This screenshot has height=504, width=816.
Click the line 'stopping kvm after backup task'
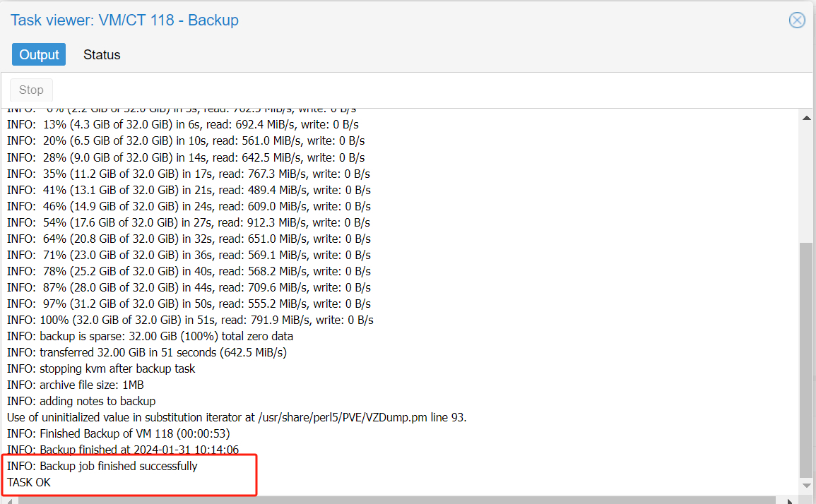[101, 368]
